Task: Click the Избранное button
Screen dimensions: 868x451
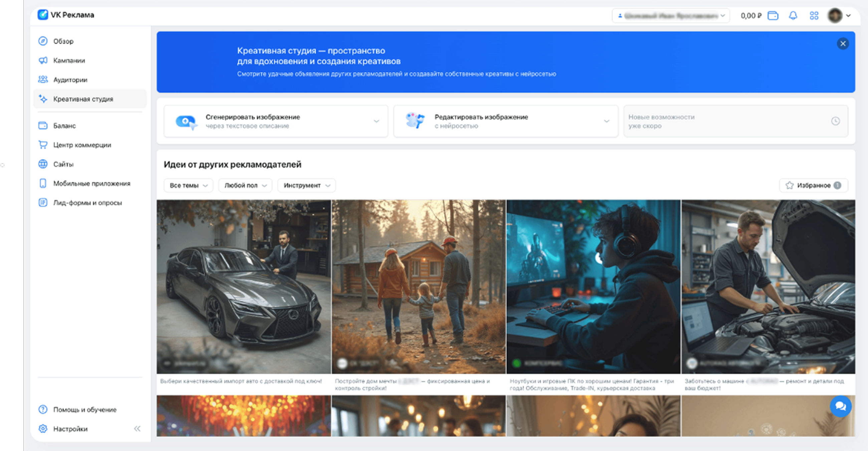Action: click(x=813, y=185)
